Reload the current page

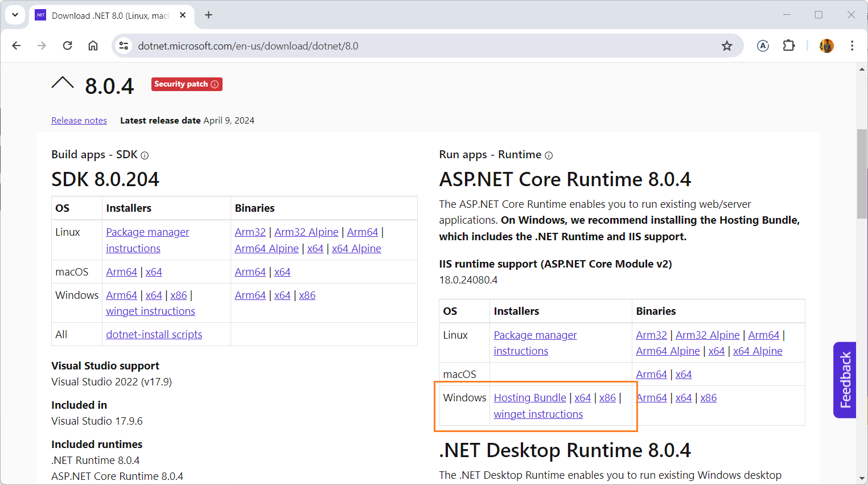[x=67, y=46]
